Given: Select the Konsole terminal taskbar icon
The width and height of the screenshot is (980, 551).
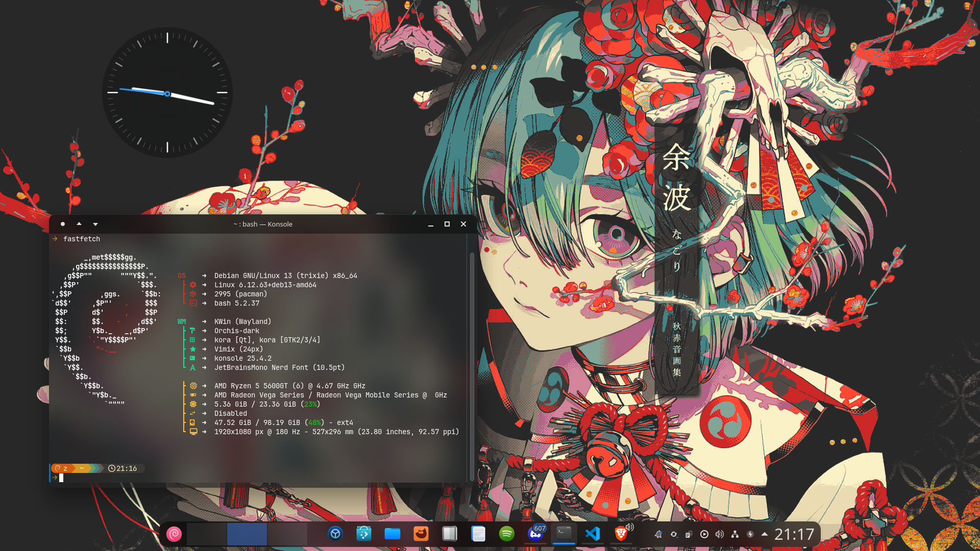Looking at the screenshot, I should pos(564,534).
